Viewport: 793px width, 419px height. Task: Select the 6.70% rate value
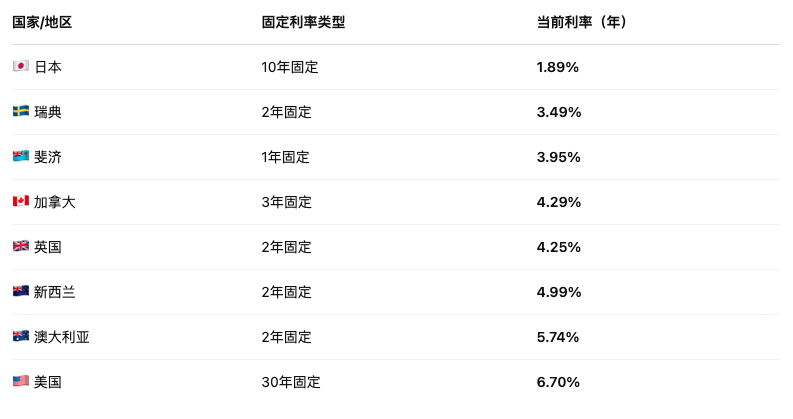(558, 382)
